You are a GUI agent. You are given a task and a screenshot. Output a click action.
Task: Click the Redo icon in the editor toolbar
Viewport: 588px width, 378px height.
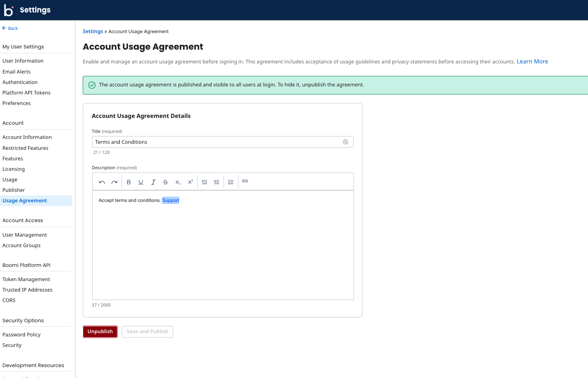click(114, 182)
